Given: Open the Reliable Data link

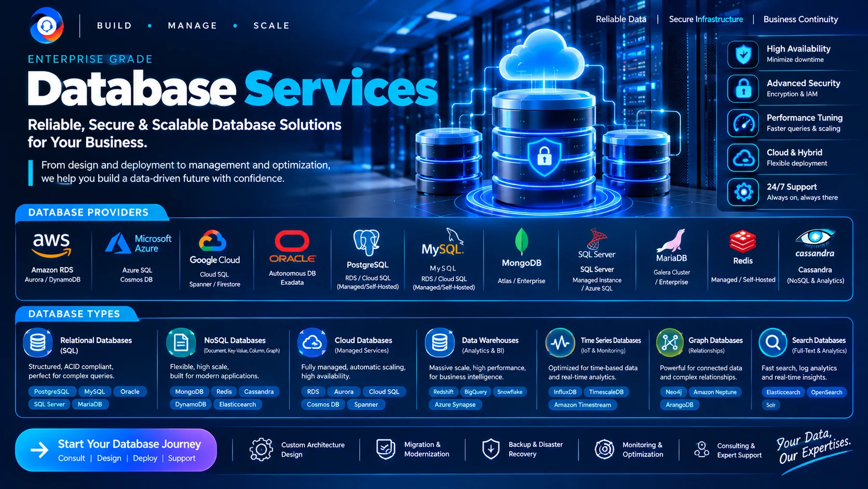Looking at the screenshot, I should tap(621, 19).
